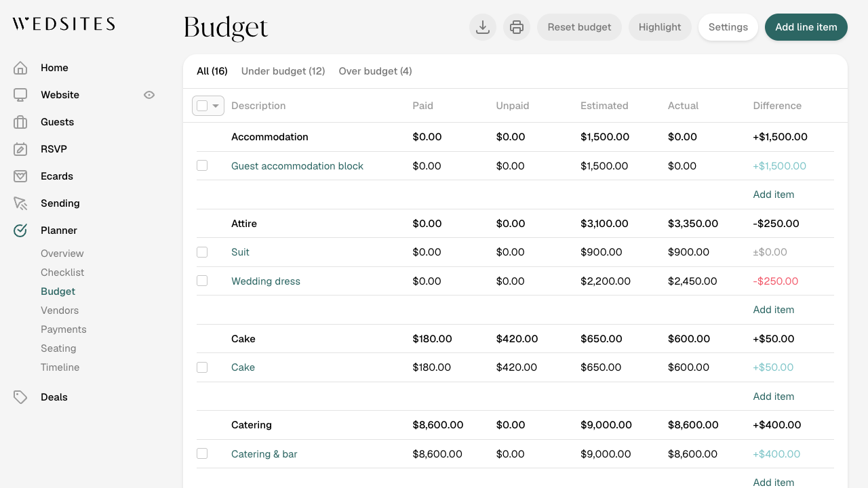
Task: Click the Reset budget button
Action: (x=579, y=27)
